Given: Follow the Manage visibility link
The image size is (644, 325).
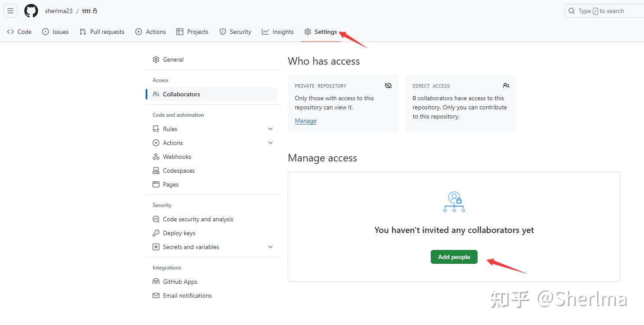Looking at the screenshot, I should 306,121.
